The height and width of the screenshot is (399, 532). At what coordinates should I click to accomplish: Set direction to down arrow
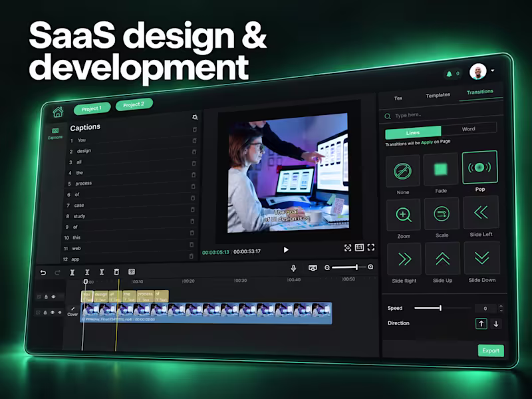496,324
